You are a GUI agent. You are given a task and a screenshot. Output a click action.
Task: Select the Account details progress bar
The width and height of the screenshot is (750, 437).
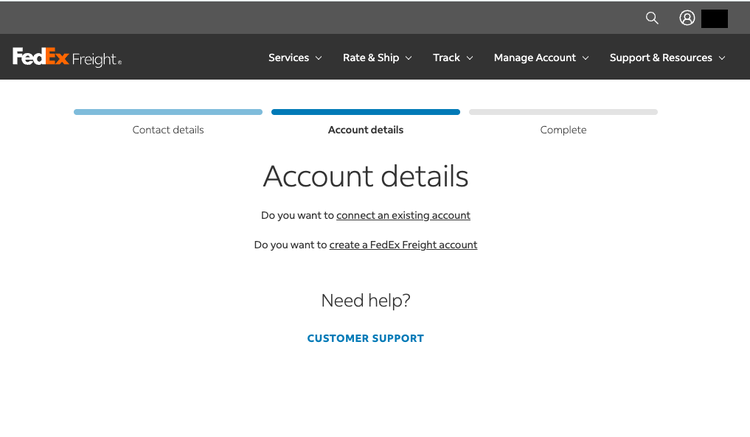pyautogui.click(x=365, y=112)
